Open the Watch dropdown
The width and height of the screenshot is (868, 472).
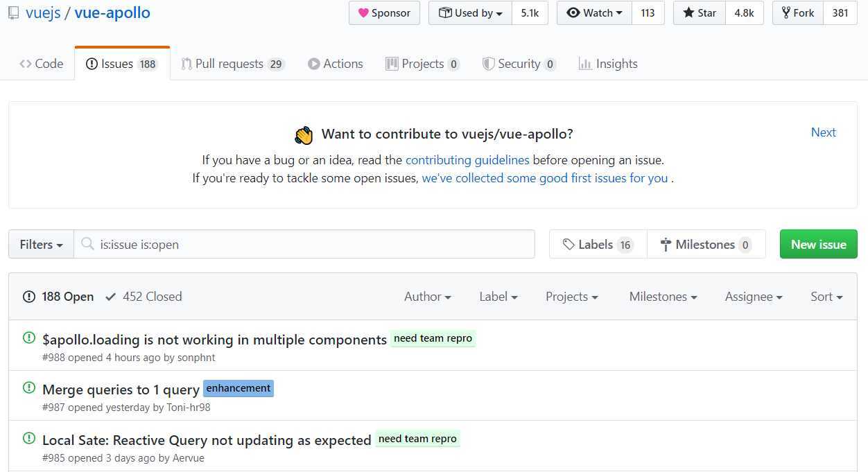pos(595,13)
